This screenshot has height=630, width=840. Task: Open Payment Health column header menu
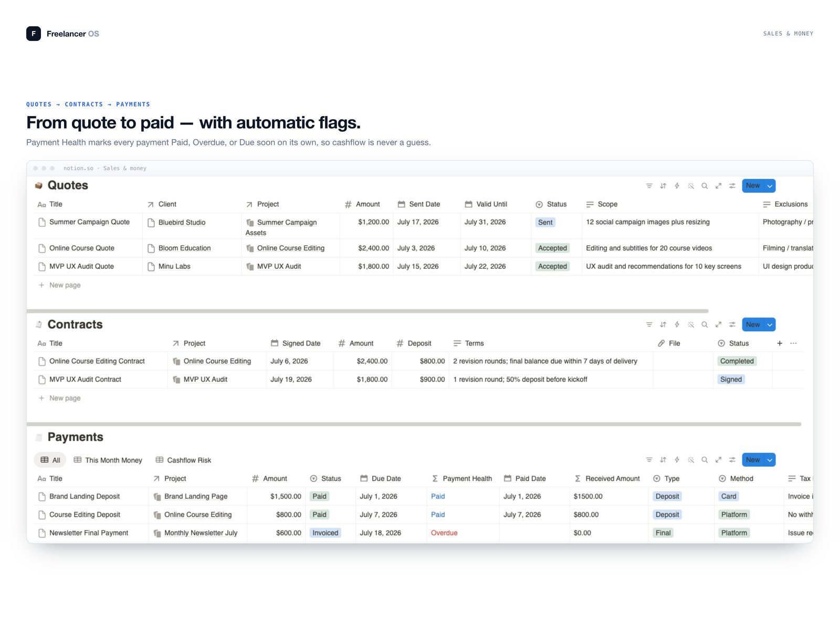[x=462, y=479]
